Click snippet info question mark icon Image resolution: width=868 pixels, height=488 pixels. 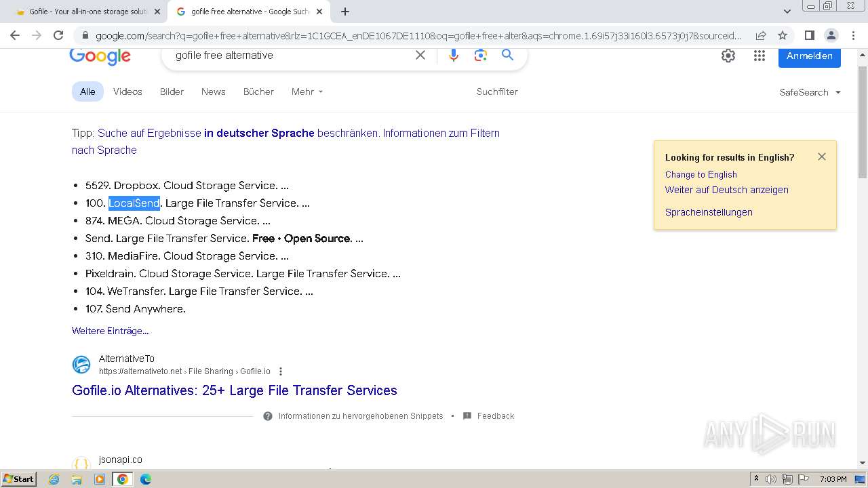coord(268,416)
